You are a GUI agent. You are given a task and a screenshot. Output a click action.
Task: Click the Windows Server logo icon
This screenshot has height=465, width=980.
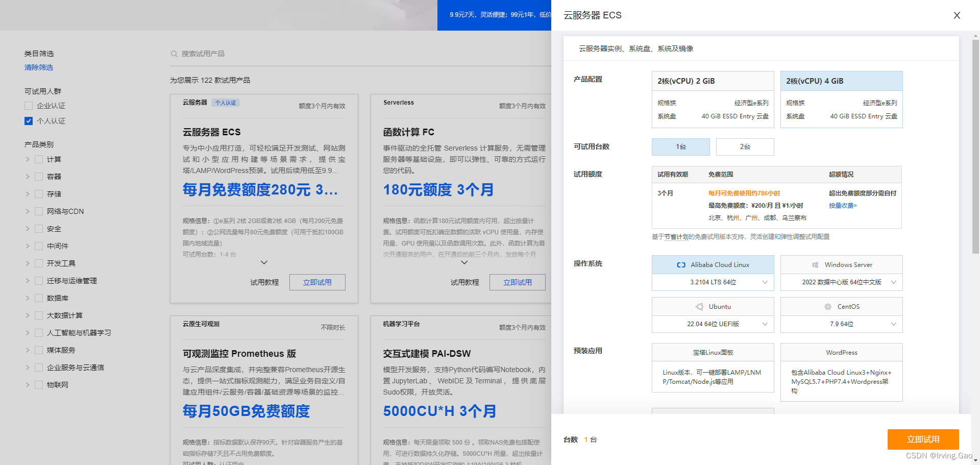click(815, 265)
